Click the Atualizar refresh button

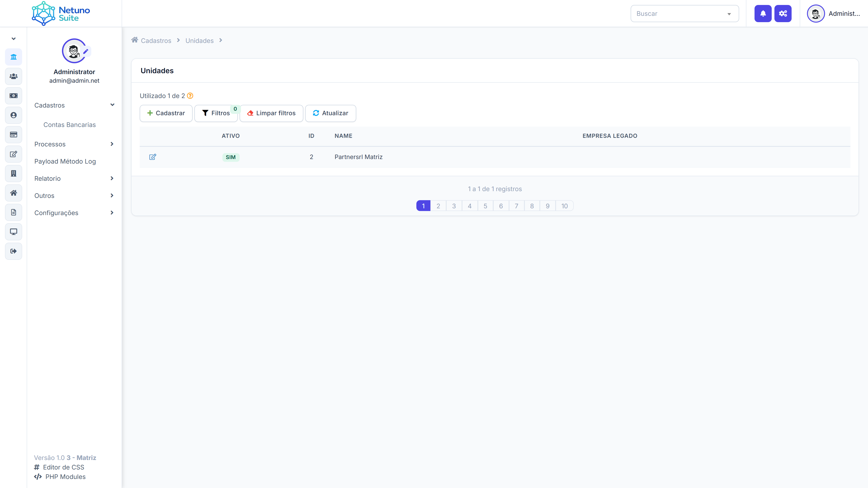(x=330, y=113)
